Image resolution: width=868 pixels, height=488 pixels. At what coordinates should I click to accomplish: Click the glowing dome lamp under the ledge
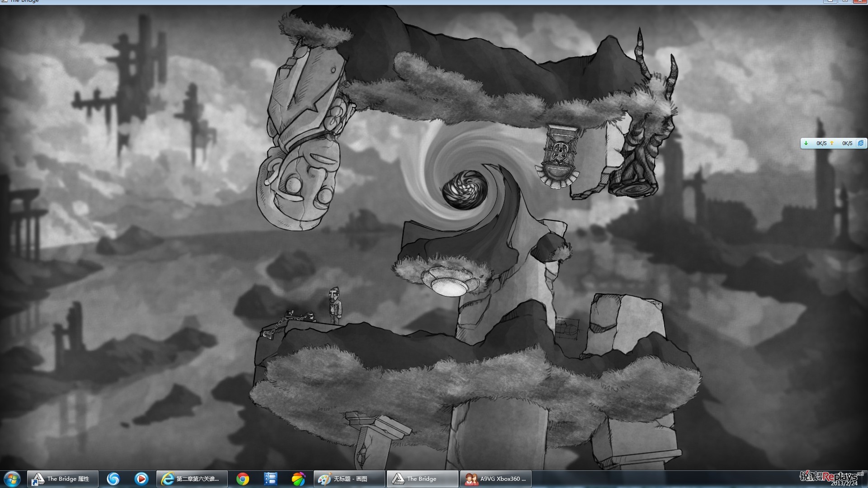449,282
